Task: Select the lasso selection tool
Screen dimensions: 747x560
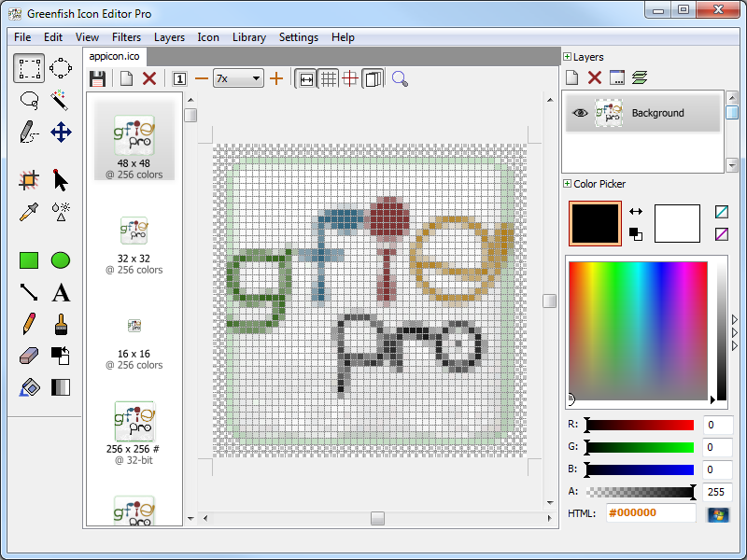Action: pyautogui.click(x=28, y=100)
